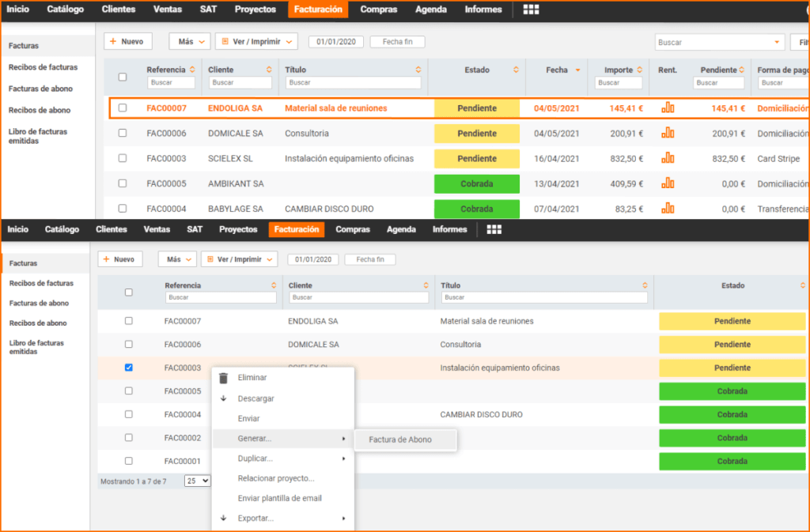This screenshot has width=810, height=532.
Task: Open the profitability chart icon for DOMICALE SA
Action: (668, 134)
